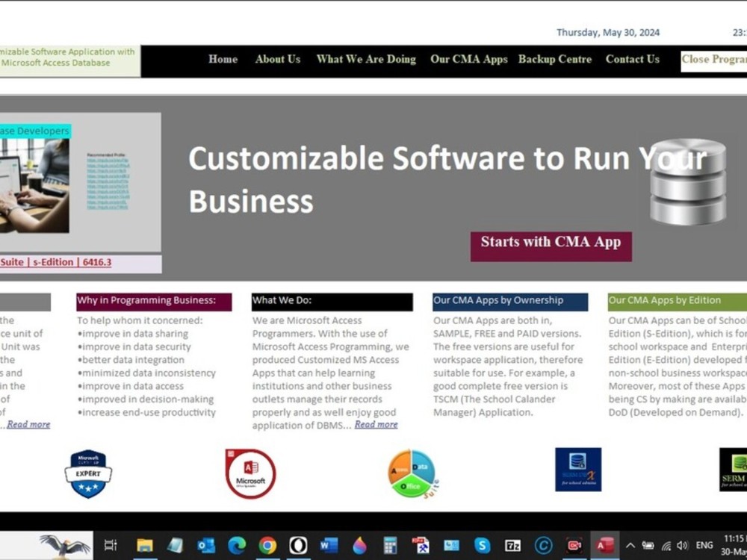This screenshot has width=747, height=560.
Task: Click the 'improve in data sharing' bullet
Action: [133, 334]
